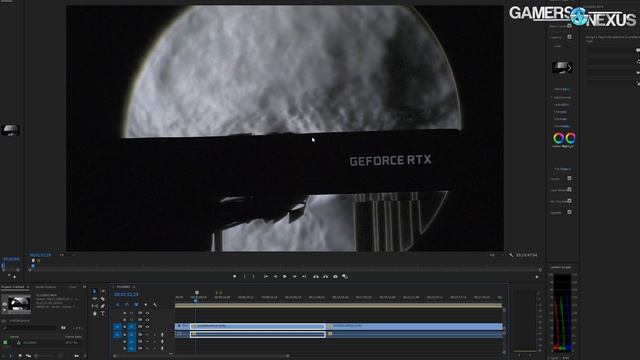Select the Type tool
The width and height of the screenshot is (640, 360).
[103, 313]
